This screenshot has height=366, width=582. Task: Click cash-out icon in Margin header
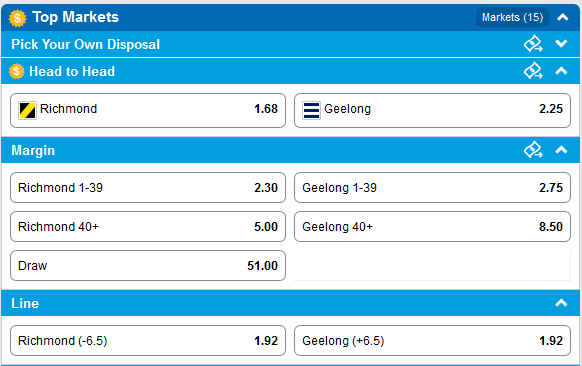533,150
